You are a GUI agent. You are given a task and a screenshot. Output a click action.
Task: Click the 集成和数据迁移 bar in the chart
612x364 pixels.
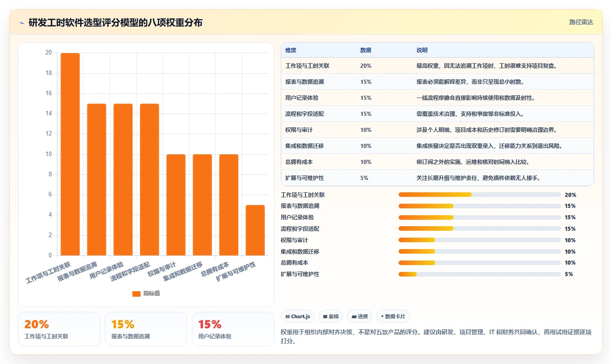click(202, 205)
